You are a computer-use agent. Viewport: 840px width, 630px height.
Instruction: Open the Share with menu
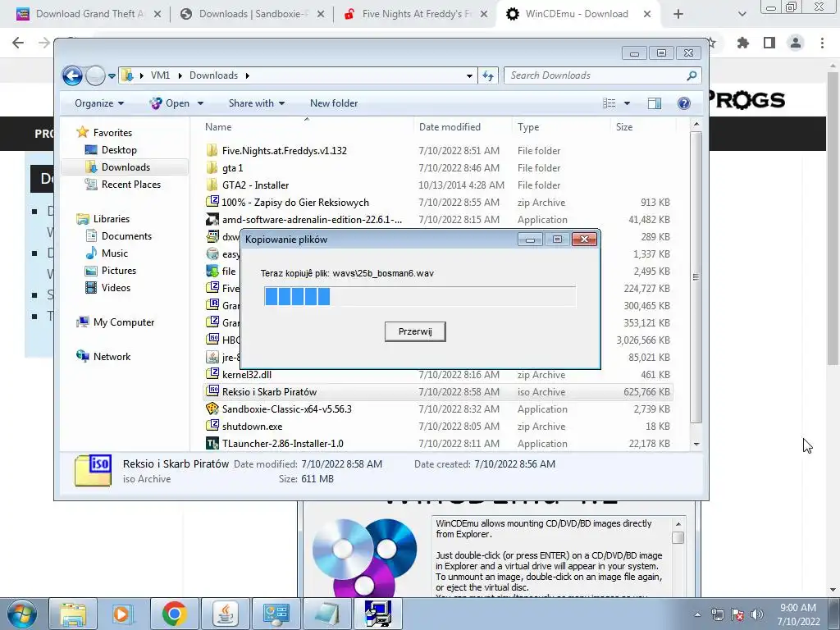(257, 103)
